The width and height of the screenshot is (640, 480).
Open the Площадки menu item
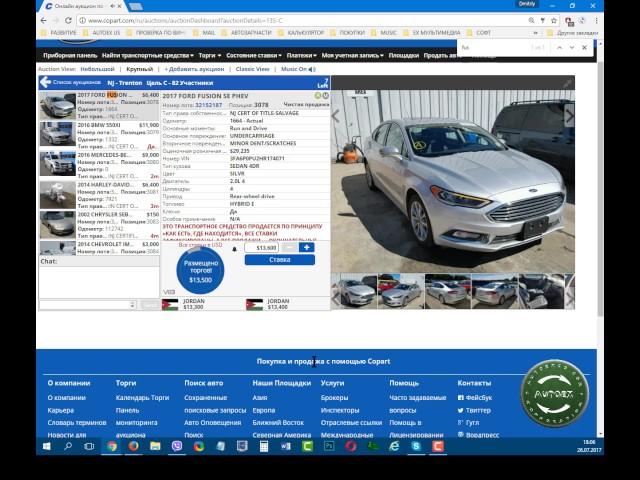click(x=404, y=56)
